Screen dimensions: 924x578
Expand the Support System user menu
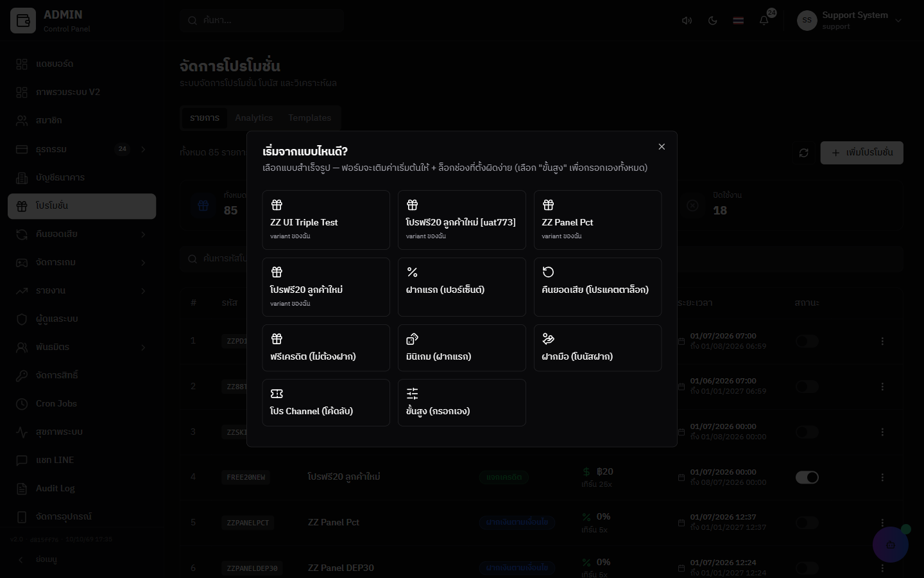pyautogui.click(x=850, y=21)
